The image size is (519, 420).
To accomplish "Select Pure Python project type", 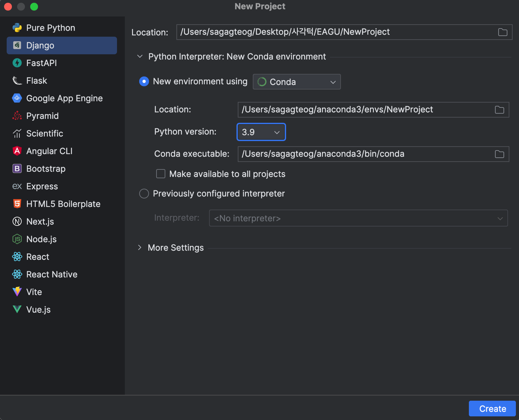I will (50, 28).
